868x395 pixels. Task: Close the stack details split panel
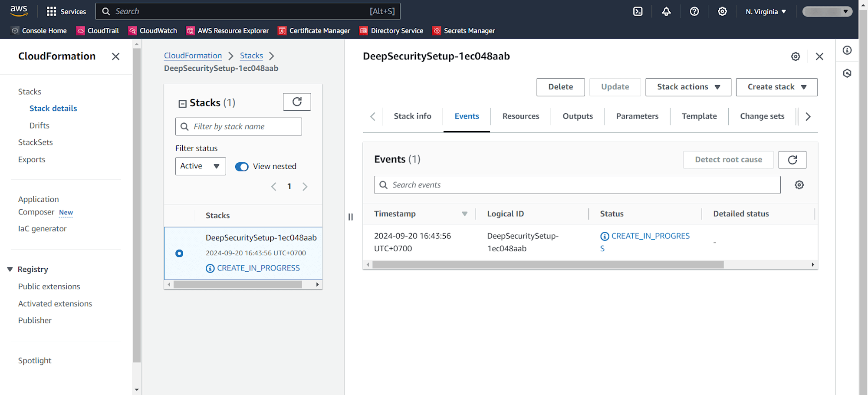pos(819,56)
